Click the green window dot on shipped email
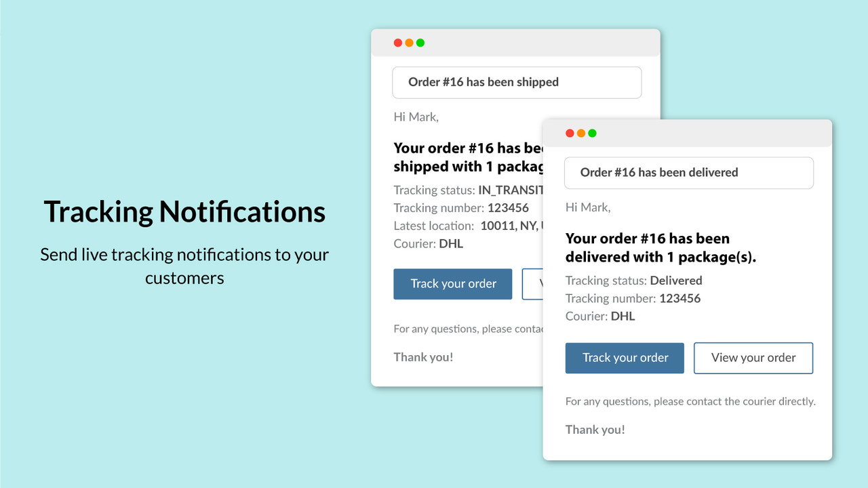Image resolution: width=868 pixels, height=488 pixels. 420,42
